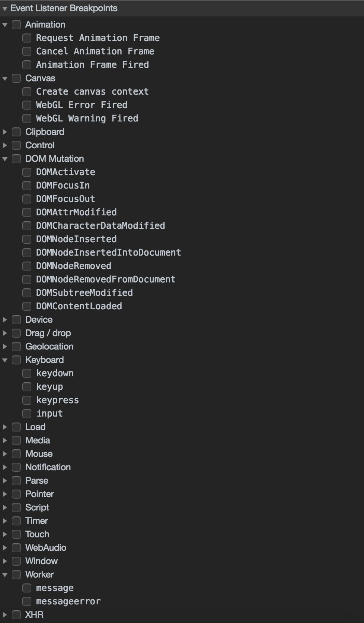Expand the XHR category arrow
Screen dimensions: 364x623
pos(5,615)
